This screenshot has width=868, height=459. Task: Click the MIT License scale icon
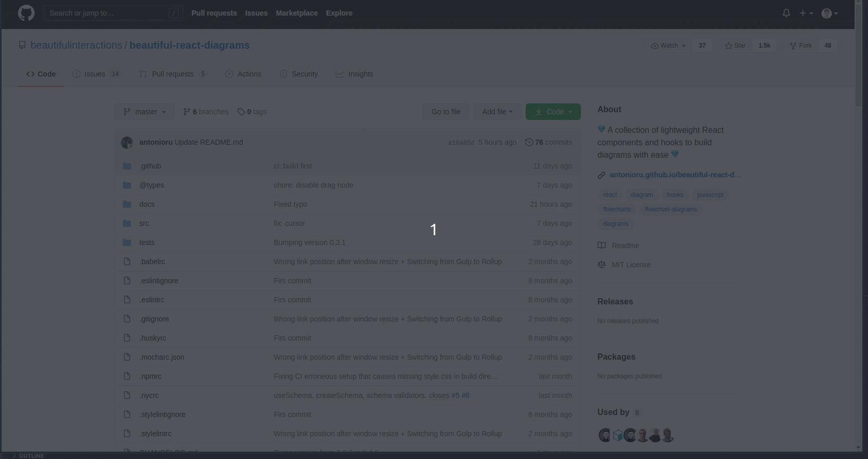click(601, 265)
